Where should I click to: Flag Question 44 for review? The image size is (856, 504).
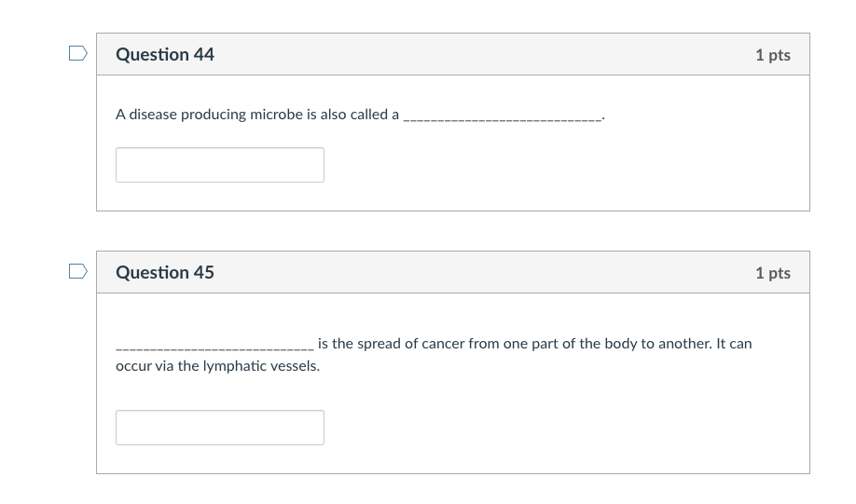[x=78, y=54]
